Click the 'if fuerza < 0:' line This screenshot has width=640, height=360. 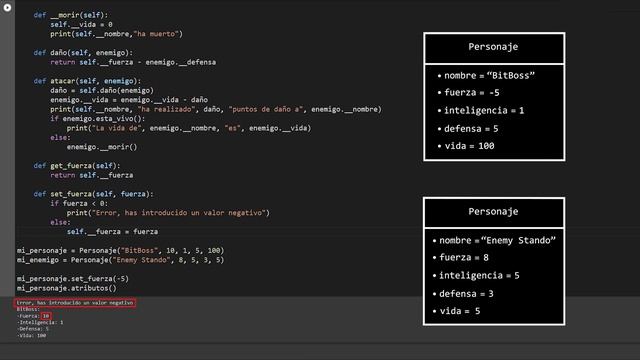(79, 203)
